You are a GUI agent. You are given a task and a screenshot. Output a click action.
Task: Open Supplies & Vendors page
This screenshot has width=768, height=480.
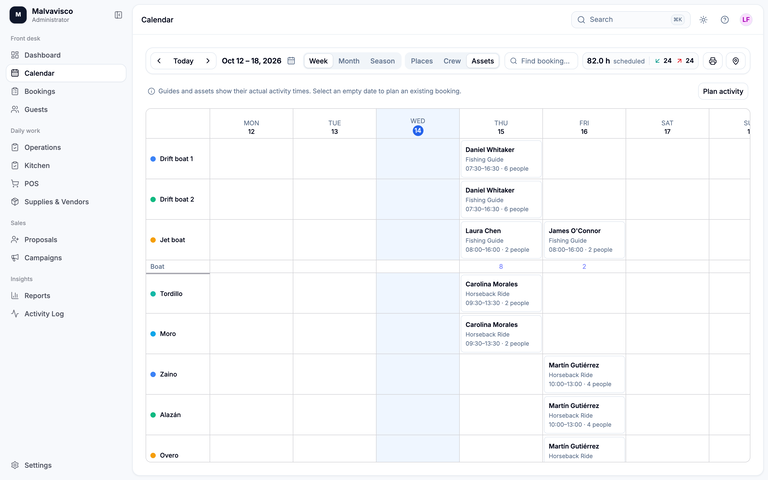66,201
